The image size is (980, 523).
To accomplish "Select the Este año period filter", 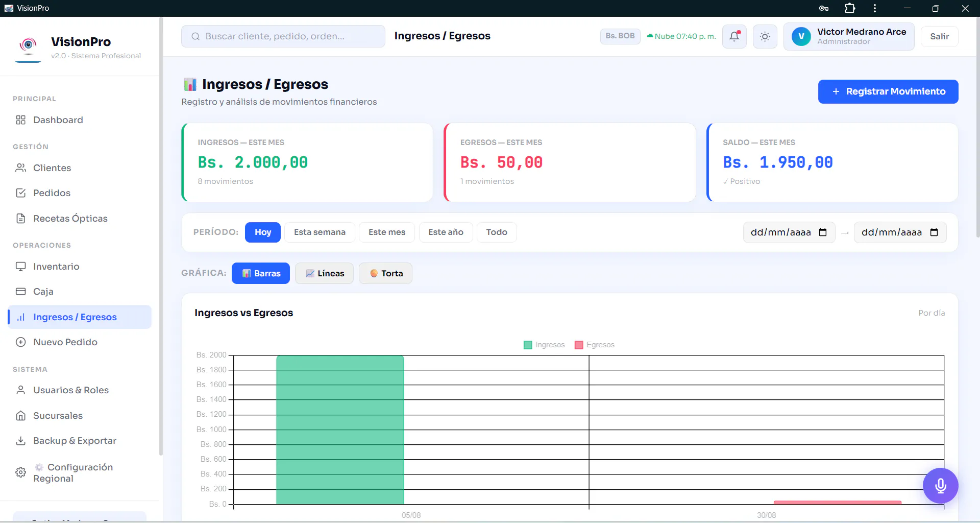I will (446, 232).
